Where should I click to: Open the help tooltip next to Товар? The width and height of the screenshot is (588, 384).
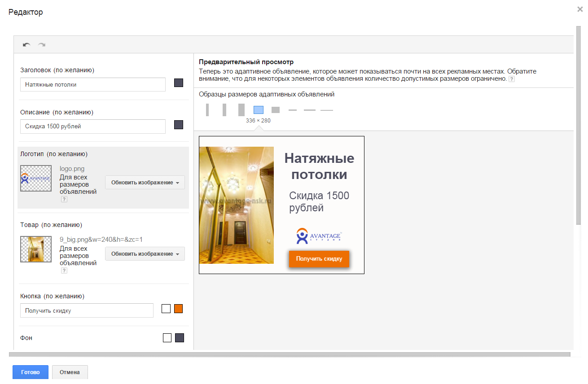click(x=64, y=270)
